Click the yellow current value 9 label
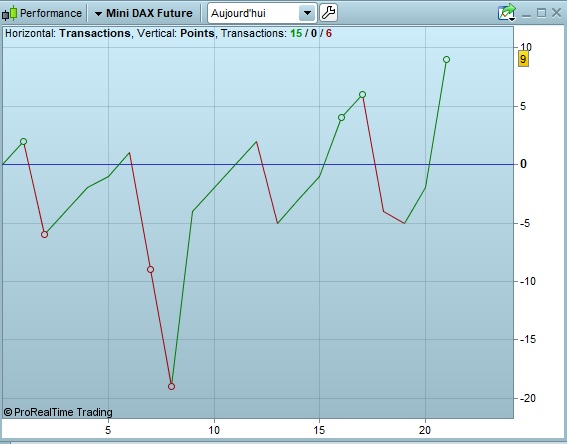This screenshot has height=444, width=567. point(523,59)
